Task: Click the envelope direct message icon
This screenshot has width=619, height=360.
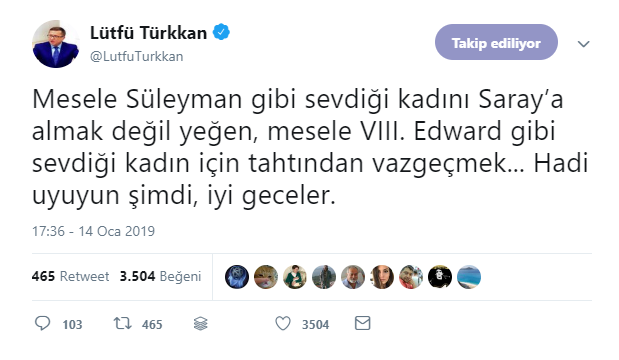Action: coord(362,323)
